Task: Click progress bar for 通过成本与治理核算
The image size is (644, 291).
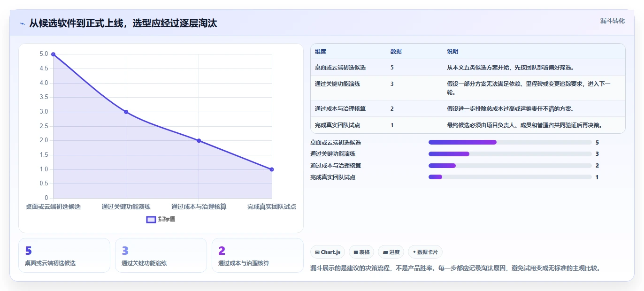Action: click(x=510, y=166)
